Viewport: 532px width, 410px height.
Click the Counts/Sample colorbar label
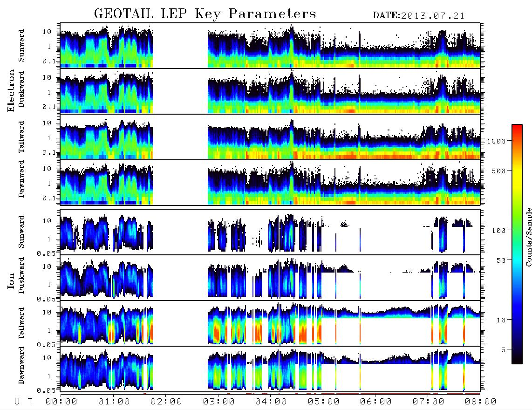(529, 237)
